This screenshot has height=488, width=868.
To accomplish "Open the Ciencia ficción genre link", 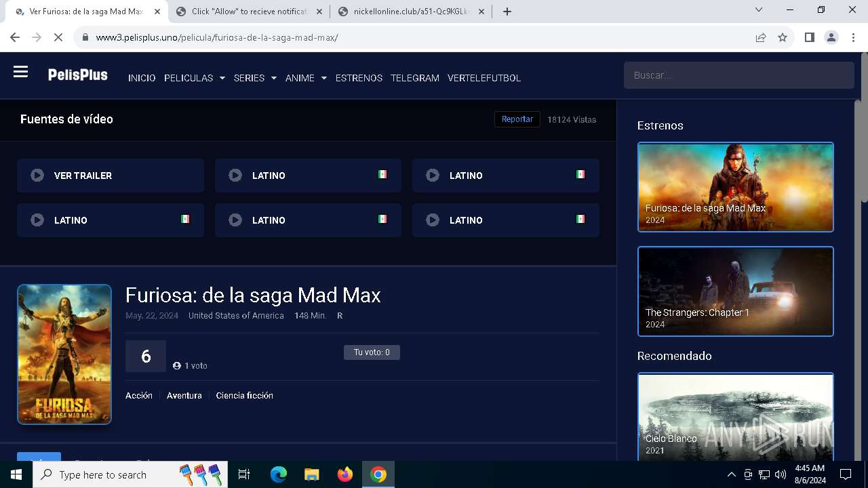I will 245,395.
